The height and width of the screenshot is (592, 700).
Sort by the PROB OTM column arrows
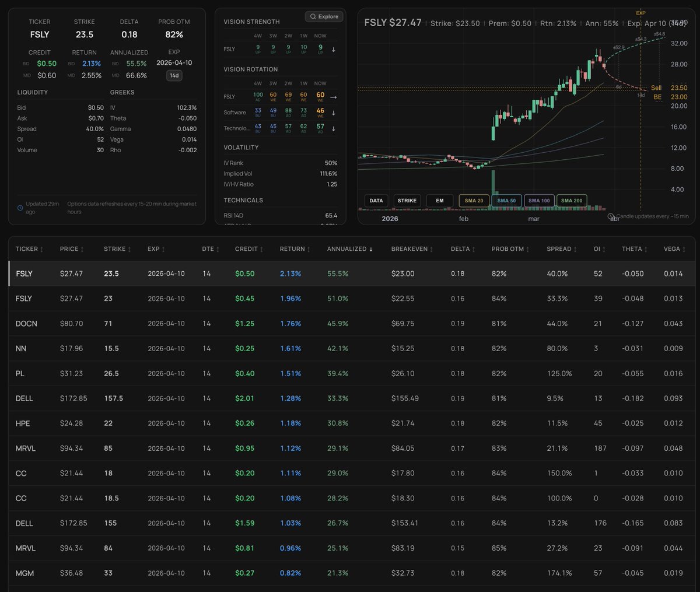(x=528, y=250)
